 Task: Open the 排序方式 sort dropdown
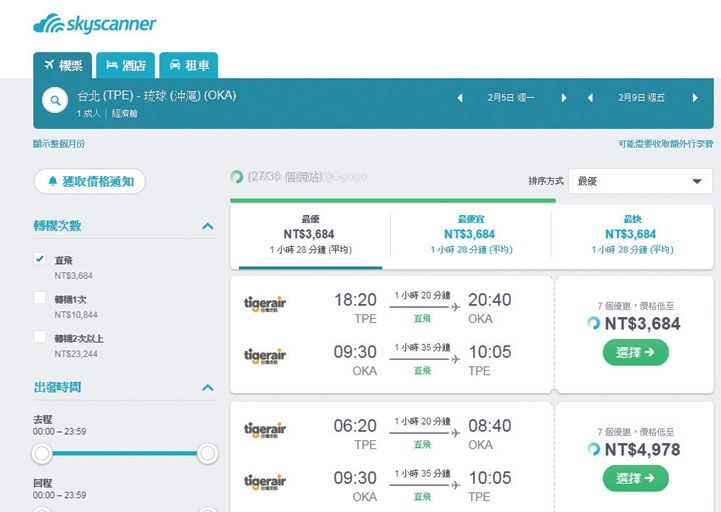[x=640, y=181]
